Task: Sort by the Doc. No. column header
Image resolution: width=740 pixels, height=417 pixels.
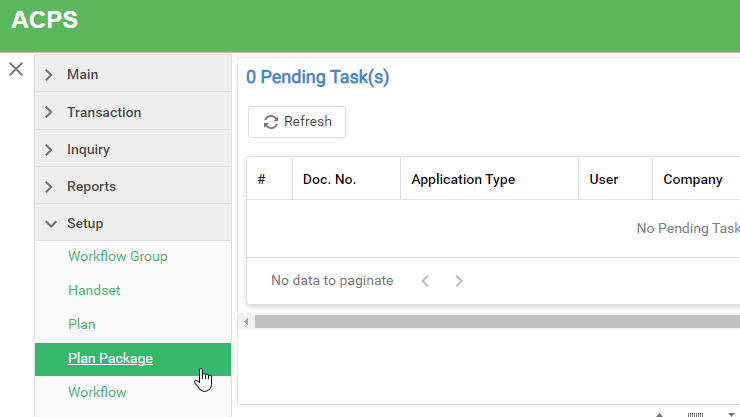Action: pos(329,180)
